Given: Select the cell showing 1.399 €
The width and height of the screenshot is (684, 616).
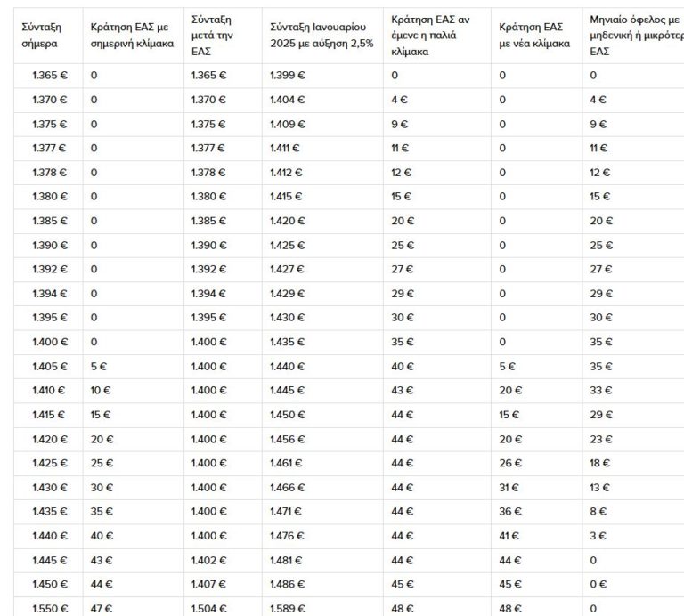Looking at the screenshot, I should pos(286,76).
